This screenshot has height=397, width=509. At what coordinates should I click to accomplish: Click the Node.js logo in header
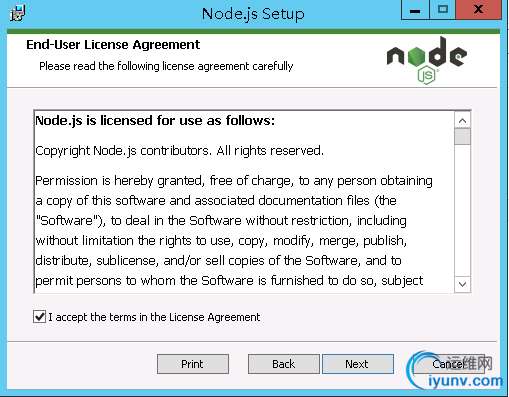(x=427, y=60)
